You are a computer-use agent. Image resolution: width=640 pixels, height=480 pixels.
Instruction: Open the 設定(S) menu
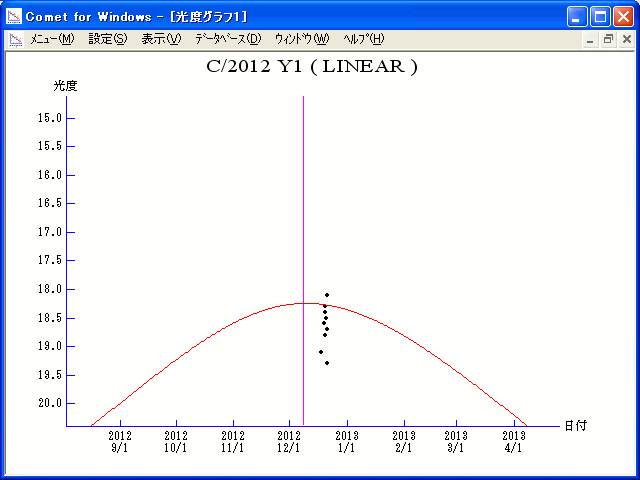pos(108,39)
